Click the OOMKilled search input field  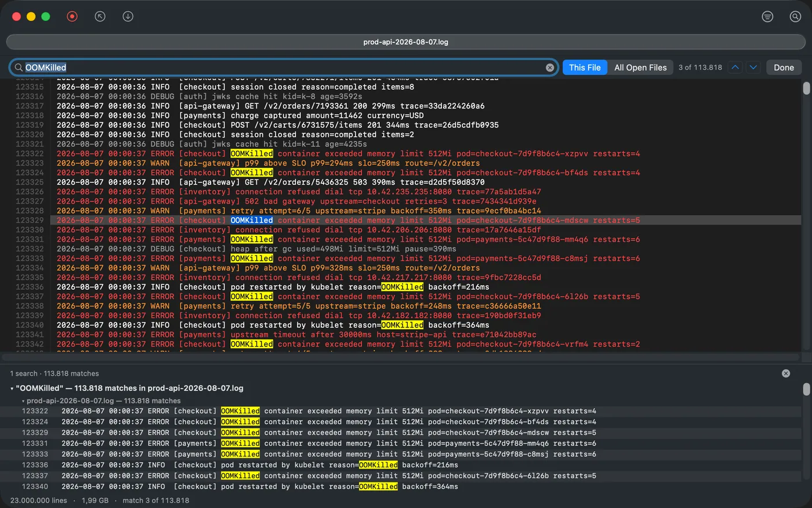(x=284, y=67)
